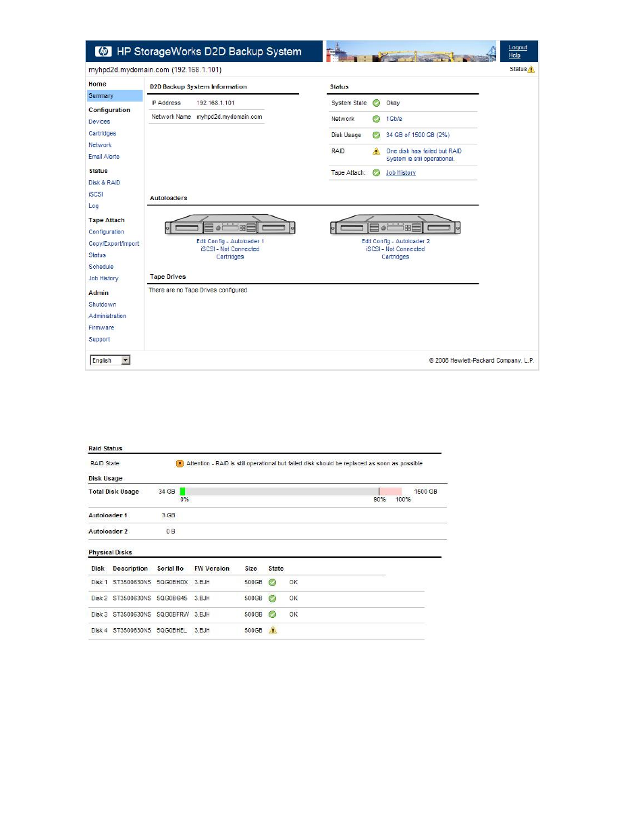Open Job History link in Status panel

click(x=401, y=173)
